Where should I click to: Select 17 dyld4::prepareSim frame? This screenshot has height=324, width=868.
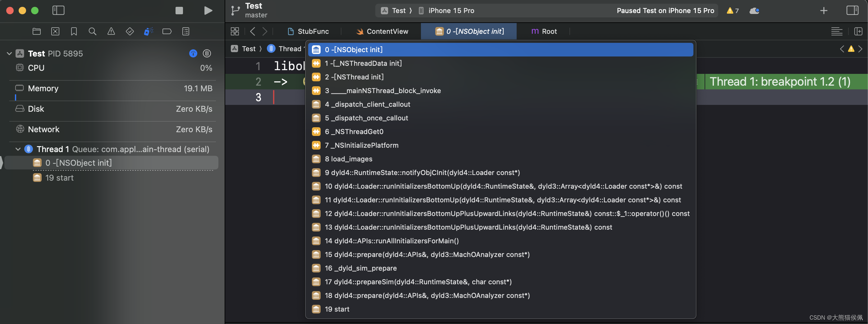(x=500, y=282)
